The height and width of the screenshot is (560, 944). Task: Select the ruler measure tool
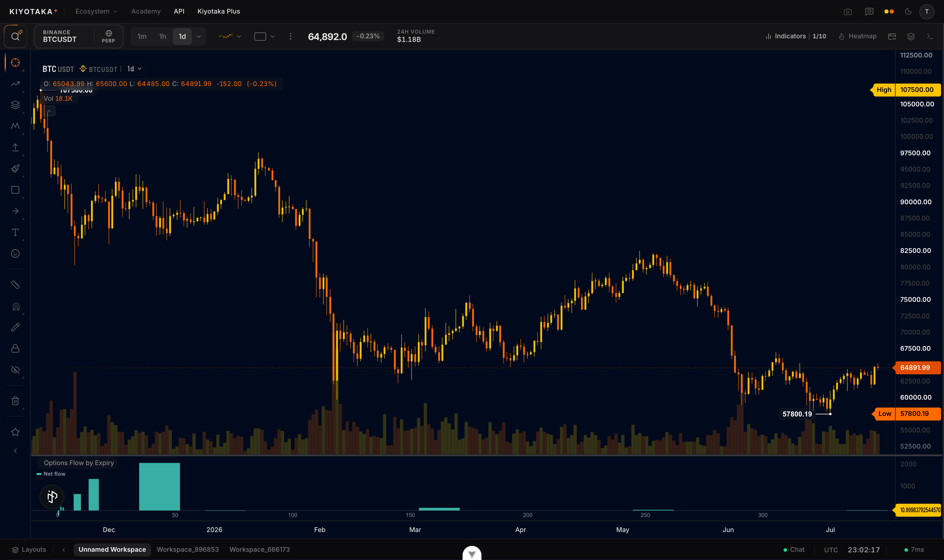coord(15,284)
